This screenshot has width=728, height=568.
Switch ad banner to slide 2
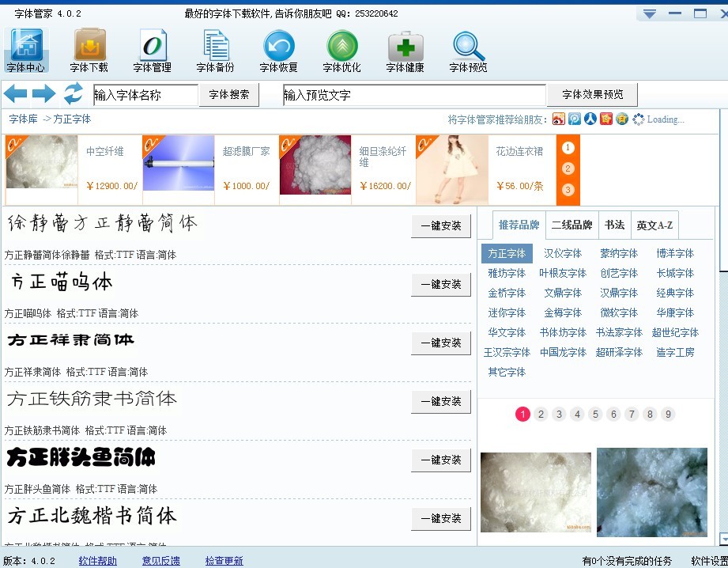[x=568, y=169]
